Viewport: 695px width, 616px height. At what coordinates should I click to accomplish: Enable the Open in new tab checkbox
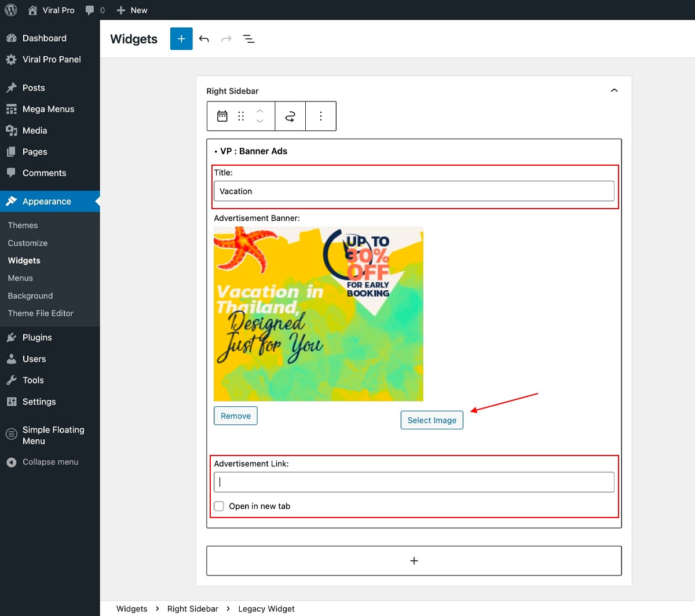[219, 506]
